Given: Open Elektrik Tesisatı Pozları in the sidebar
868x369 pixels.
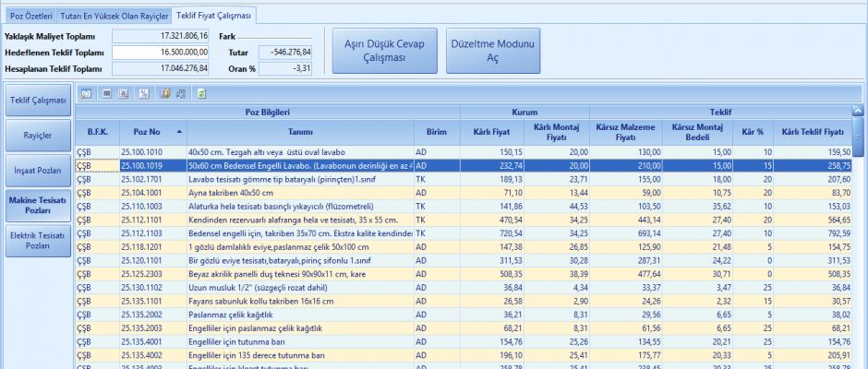Looking at the screenshot, I should click(x=37, y=242).
